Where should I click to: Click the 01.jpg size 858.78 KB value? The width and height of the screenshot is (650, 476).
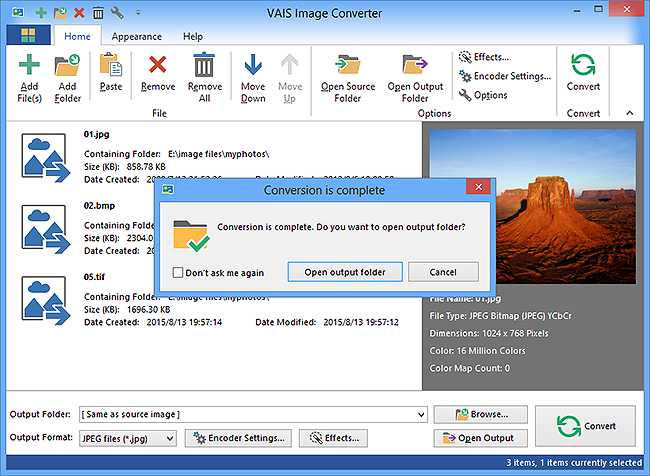pos(146,167)
